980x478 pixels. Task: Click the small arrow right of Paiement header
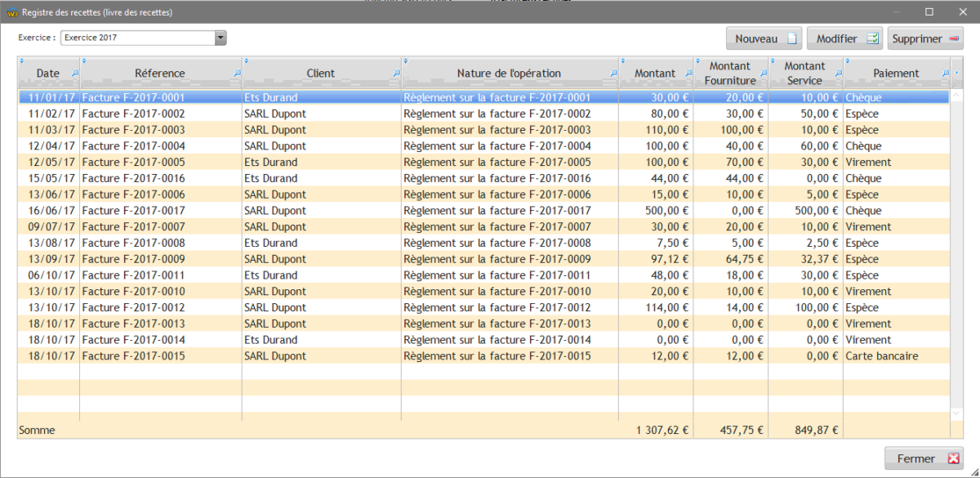tap(956, 74)
